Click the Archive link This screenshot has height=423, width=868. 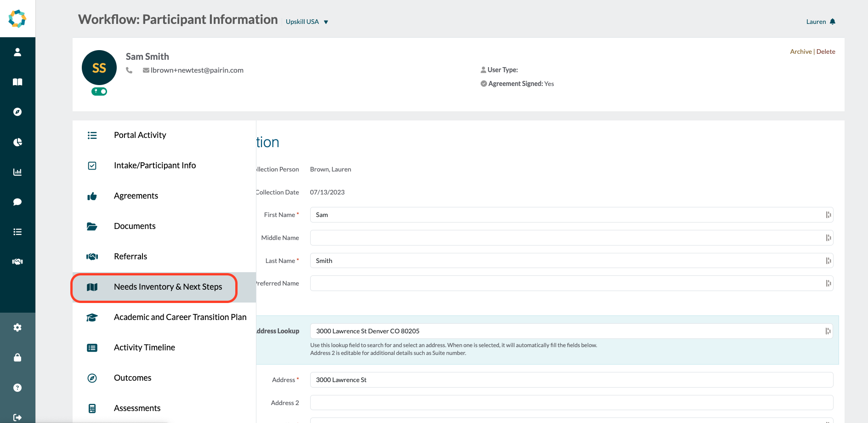point(800,51)
